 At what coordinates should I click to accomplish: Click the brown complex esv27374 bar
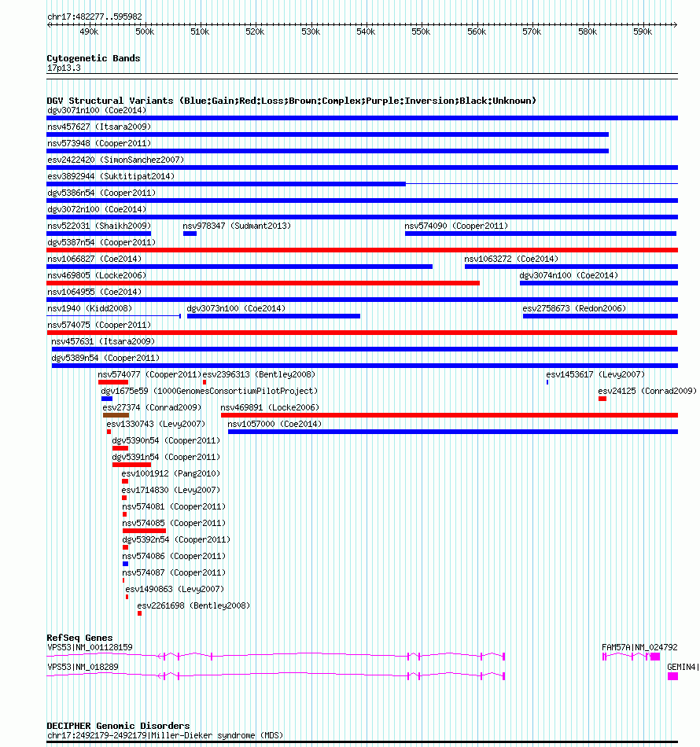click(116, 415)
